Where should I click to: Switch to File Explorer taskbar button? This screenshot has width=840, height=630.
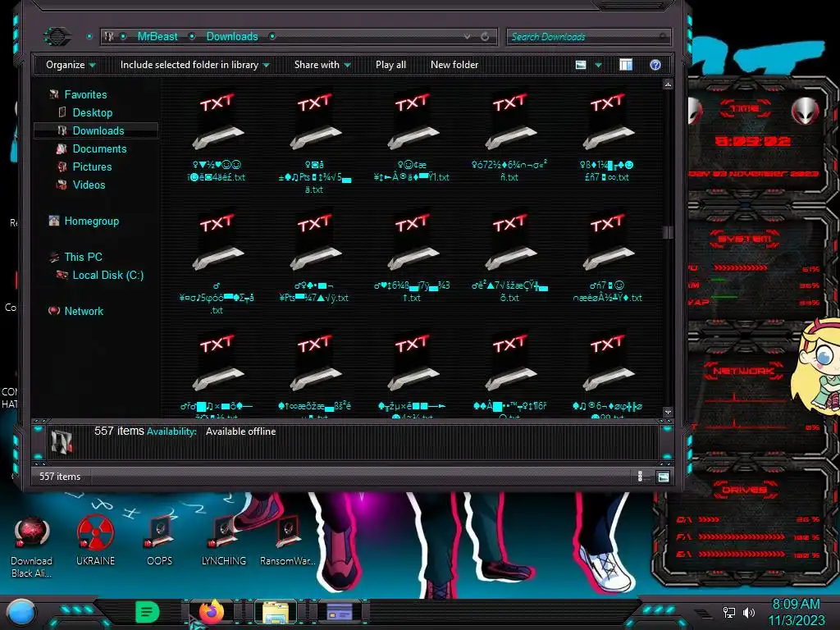(x=276, y=612)
